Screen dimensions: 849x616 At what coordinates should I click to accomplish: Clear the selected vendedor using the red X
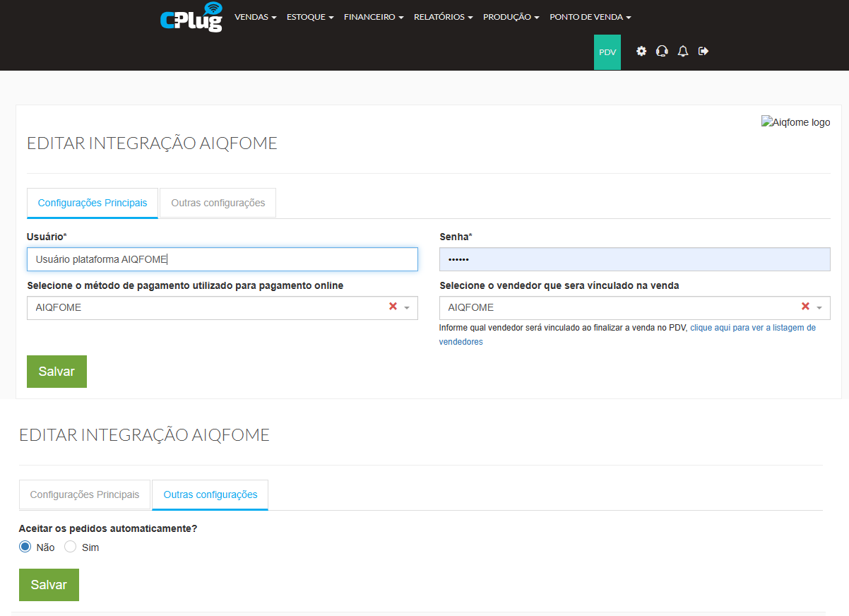pos(805,307)
